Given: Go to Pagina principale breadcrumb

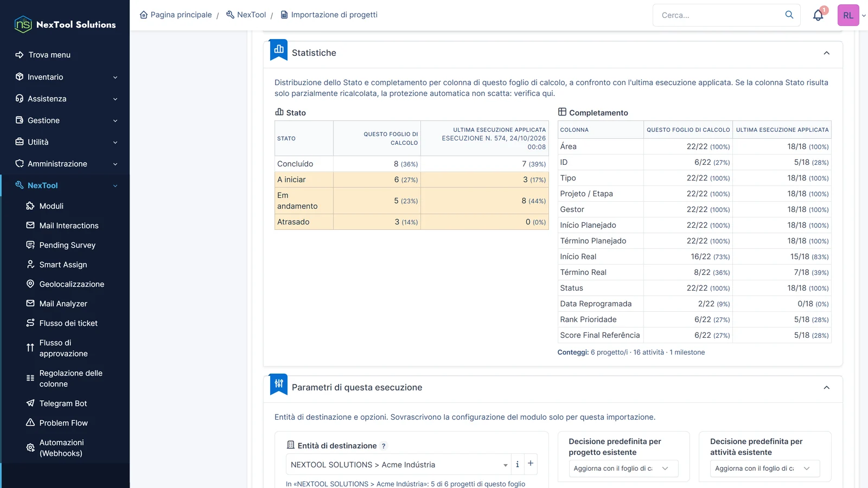Looking at the screenshot, I should [181, 15].
